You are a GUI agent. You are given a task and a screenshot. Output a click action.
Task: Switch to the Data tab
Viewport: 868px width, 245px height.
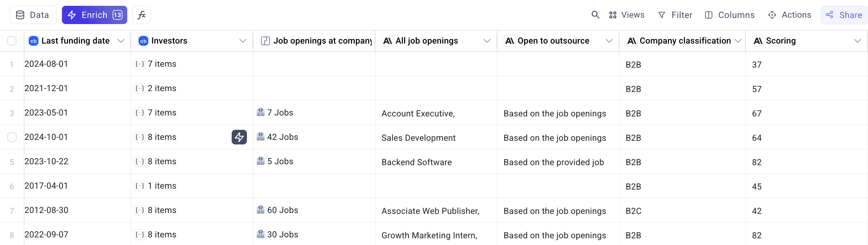coord(33,15)
